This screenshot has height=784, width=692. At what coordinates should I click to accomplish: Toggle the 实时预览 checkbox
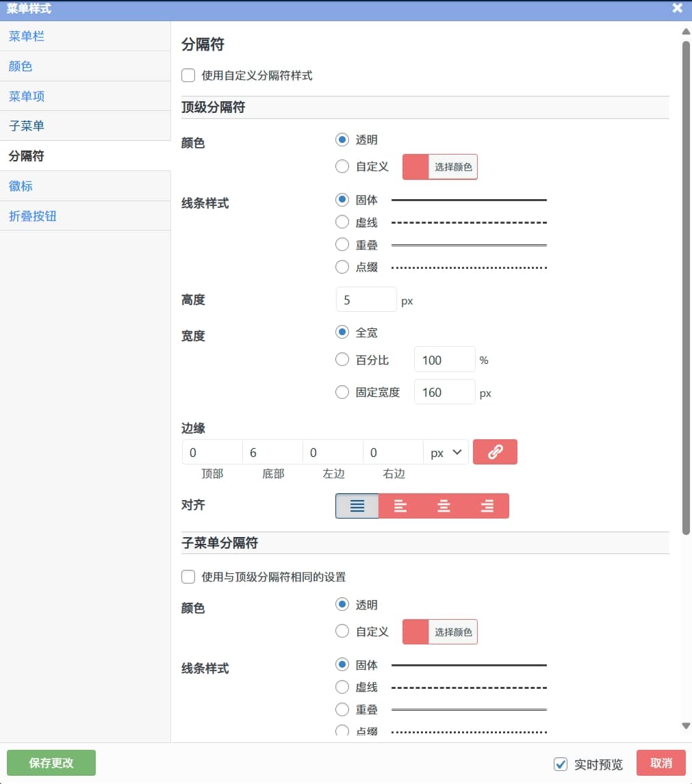pos(561,763)
